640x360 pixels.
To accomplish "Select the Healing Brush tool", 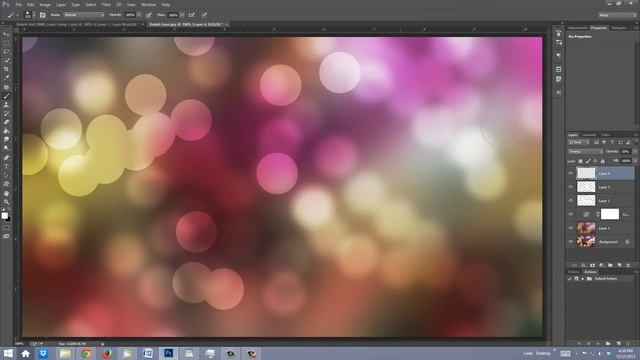I will pyautogui.click(x=6, y=87).
